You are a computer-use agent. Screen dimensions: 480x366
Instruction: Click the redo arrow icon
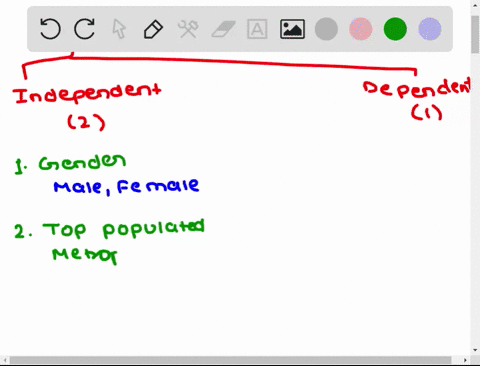click(84, 29)
